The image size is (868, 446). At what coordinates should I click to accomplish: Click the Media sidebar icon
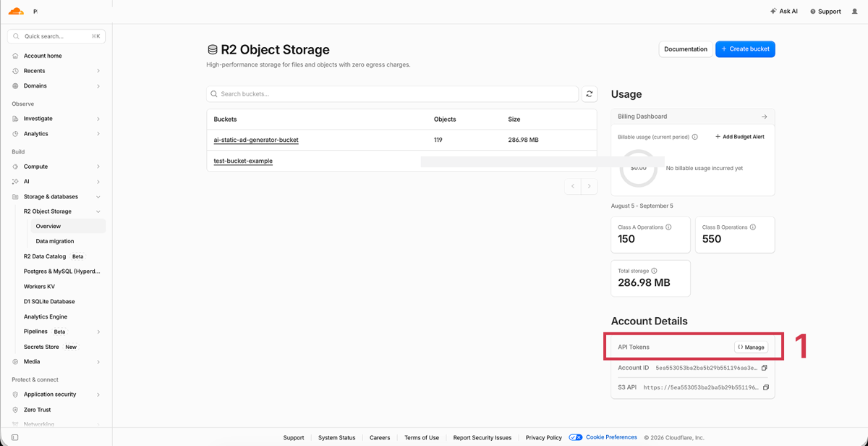[15, 362]
